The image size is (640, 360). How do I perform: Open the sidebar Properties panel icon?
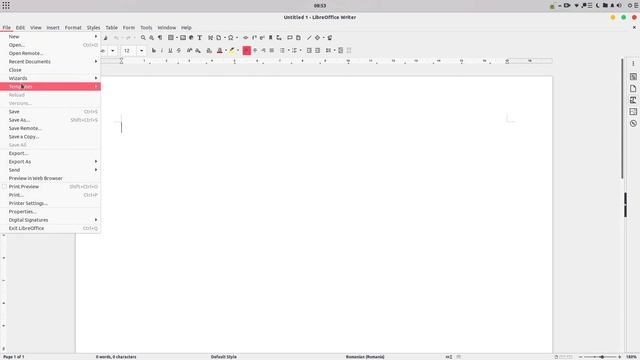633,77
